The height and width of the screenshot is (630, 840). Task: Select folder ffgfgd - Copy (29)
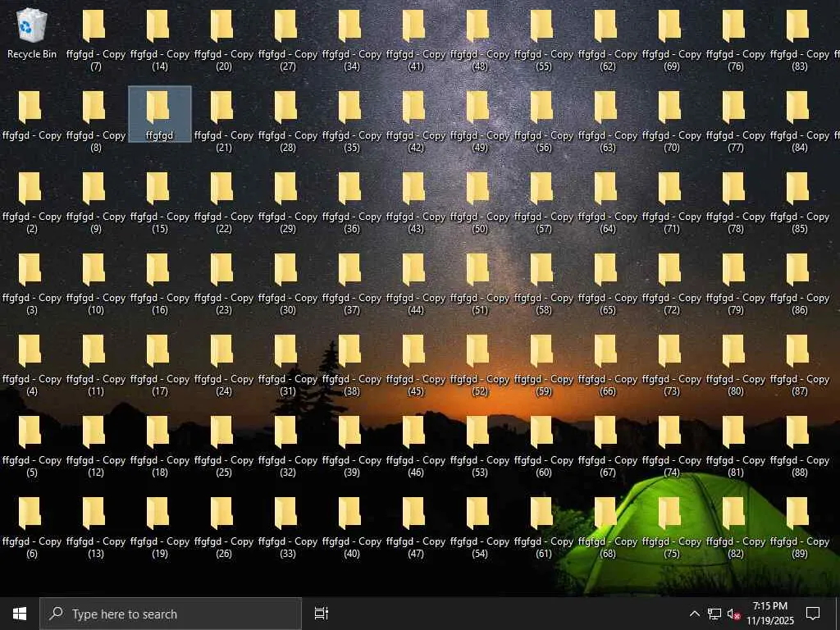pos(288,202)
